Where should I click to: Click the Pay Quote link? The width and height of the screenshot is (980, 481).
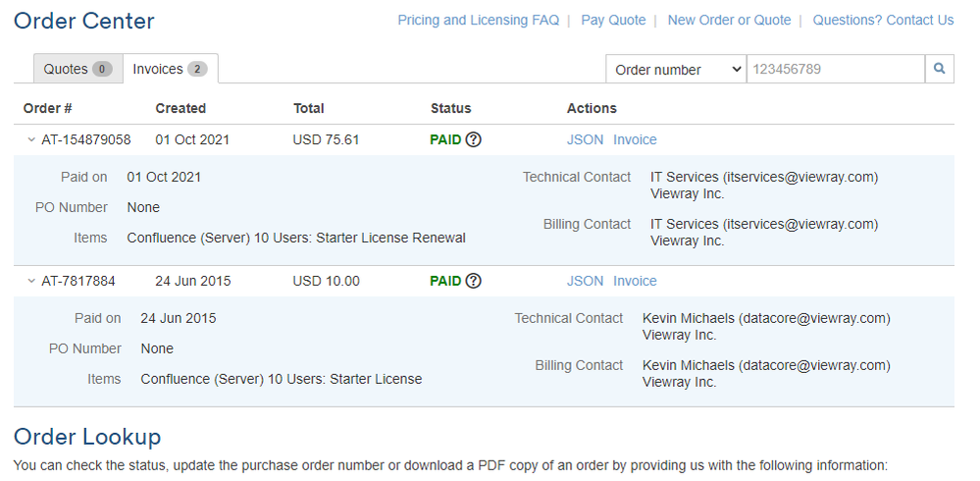click(613, 20)
